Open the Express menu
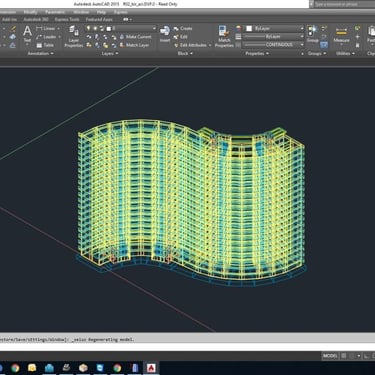The width and height of the screenshot is (375, 375). point(120,12)
